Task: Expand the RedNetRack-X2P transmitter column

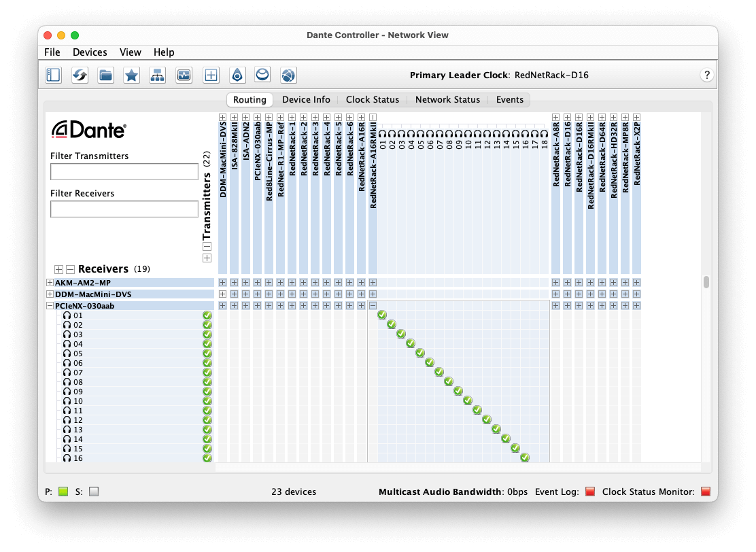Action: [636, 117]
